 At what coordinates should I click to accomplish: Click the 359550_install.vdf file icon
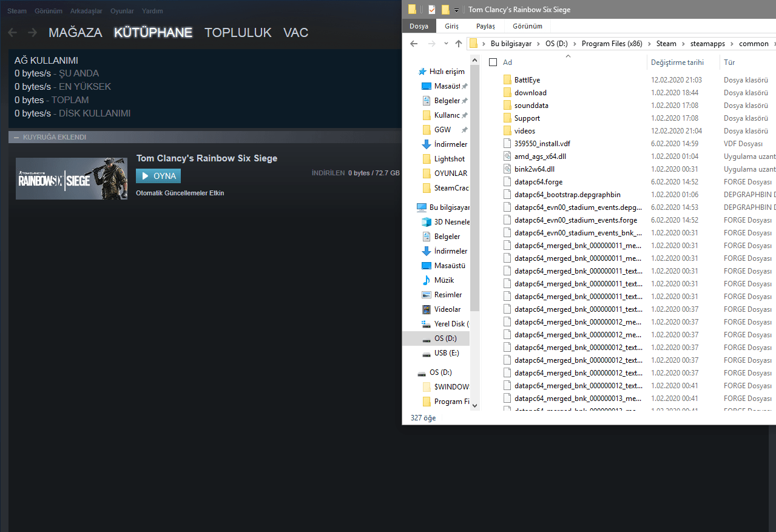pyautogui.click(x=508, y=144)
